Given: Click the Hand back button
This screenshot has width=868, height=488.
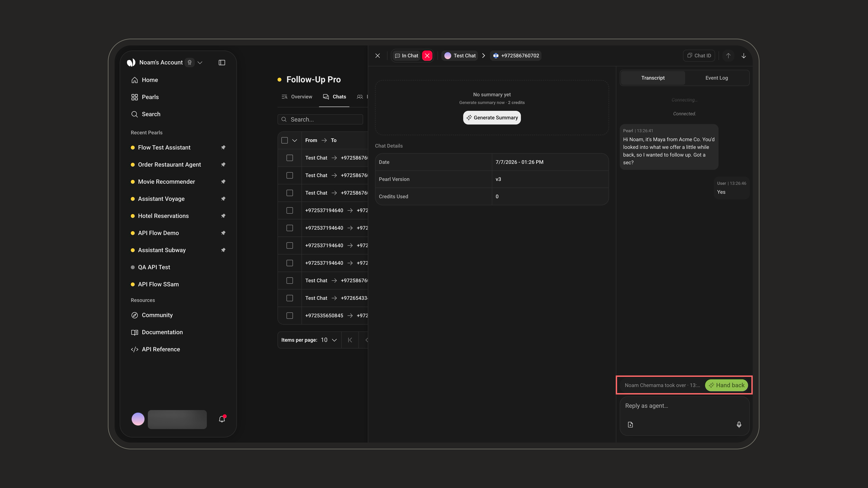Looking at the screenshot, I should point(726,385).
